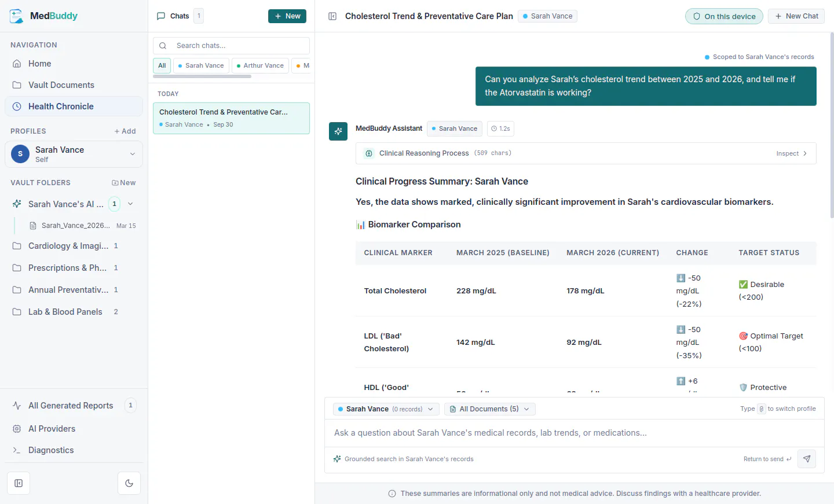Open All Generated Reports
Screen dimensions: 834x504
pyautogui.click(x=74, y=406)
